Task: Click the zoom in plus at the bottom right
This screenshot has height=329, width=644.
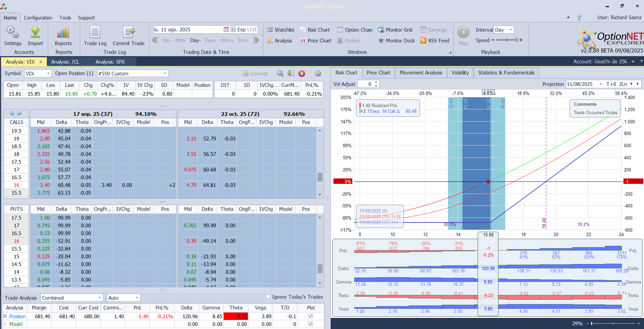Action: coord(639,324)
